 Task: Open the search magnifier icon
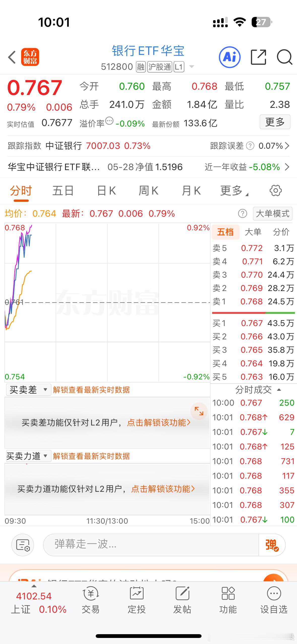click(284, 57)
